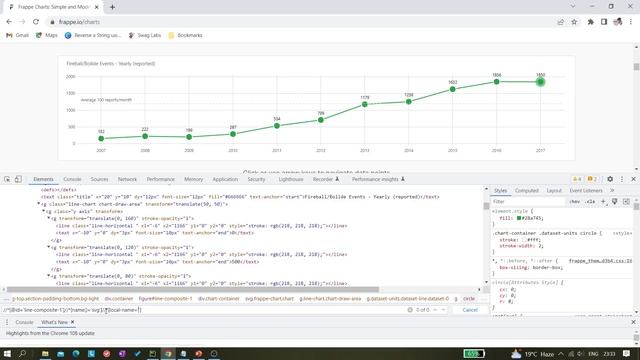Switch to the Computed styles tab
640x360 pixels.
pos(527,190)
